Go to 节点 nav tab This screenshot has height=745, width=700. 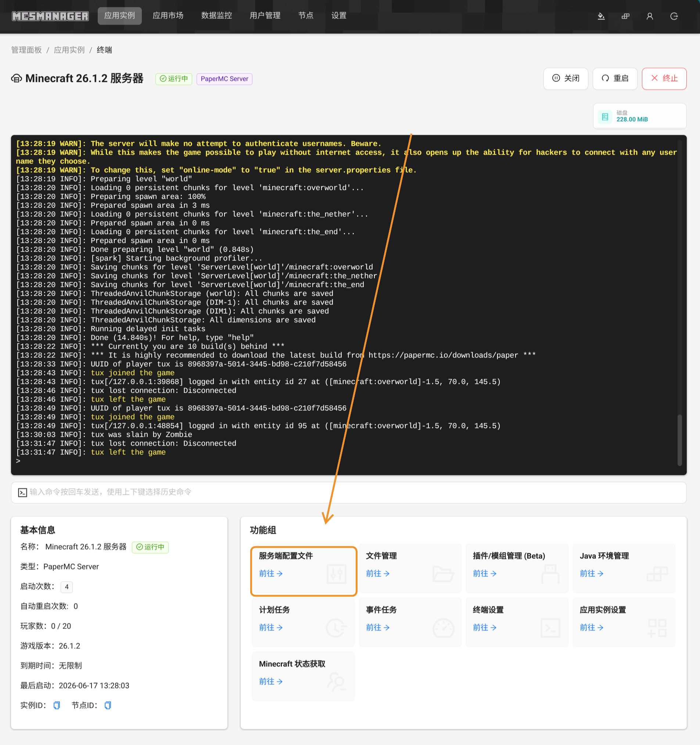[x=306, y=16]
